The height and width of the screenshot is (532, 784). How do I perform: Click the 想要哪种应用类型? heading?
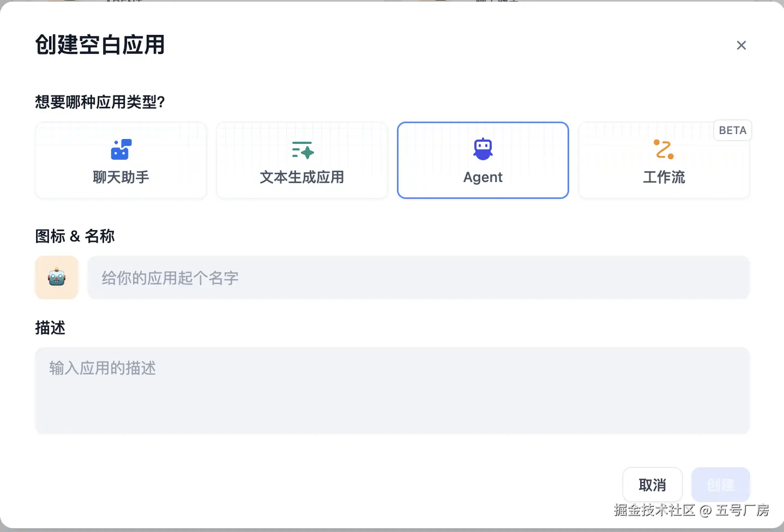pos(100,102)
